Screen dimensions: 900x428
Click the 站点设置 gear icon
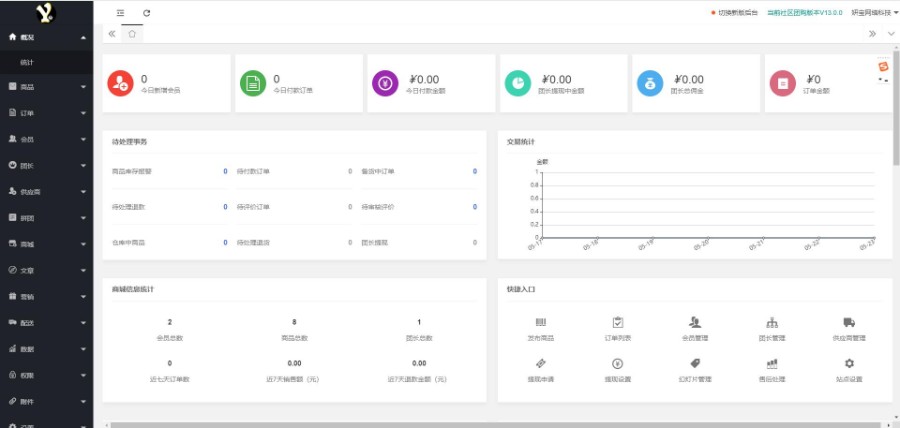click(849, 363)
